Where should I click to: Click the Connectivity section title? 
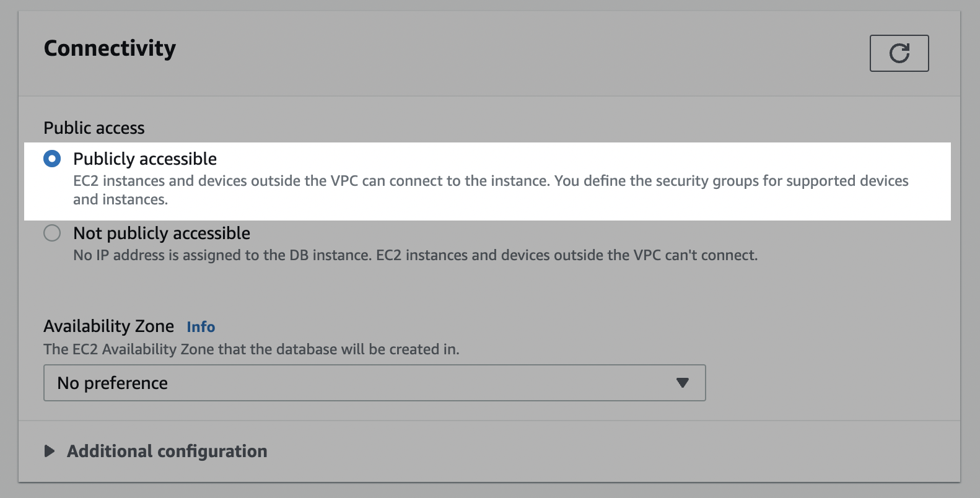[x=110, y=48]
